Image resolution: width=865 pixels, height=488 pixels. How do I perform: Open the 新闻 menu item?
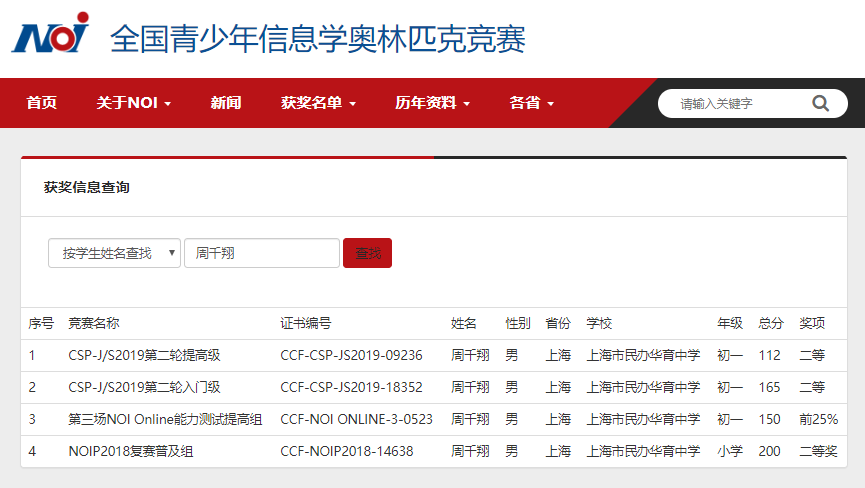pyautogui.click(x=226, y=103)
